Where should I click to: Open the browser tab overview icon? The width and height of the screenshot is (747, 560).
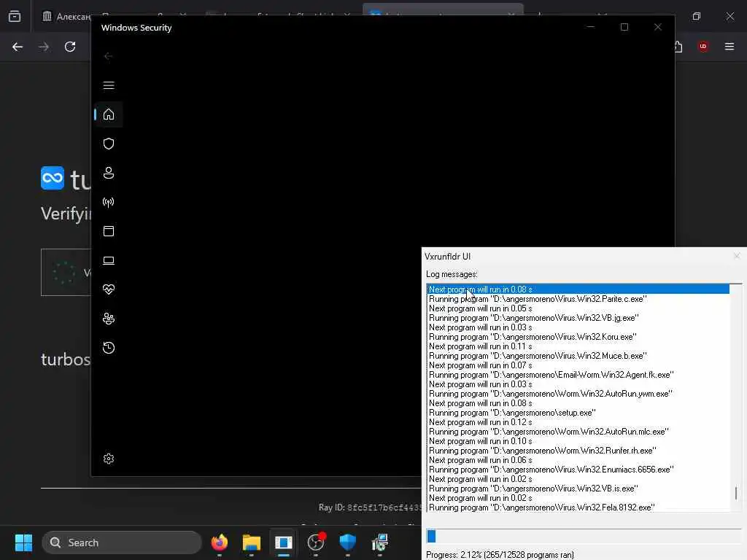[x=15, y=16]
